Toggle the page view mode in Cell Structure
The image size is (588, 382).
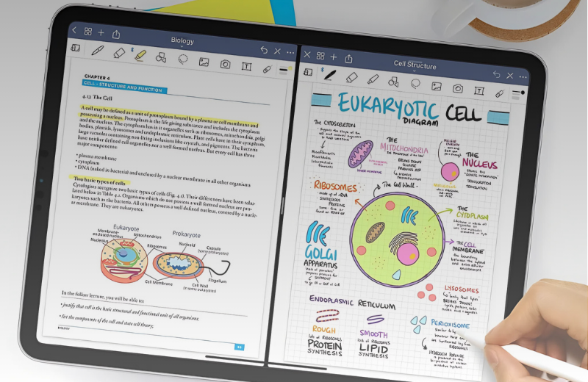(x=309, y=71)
